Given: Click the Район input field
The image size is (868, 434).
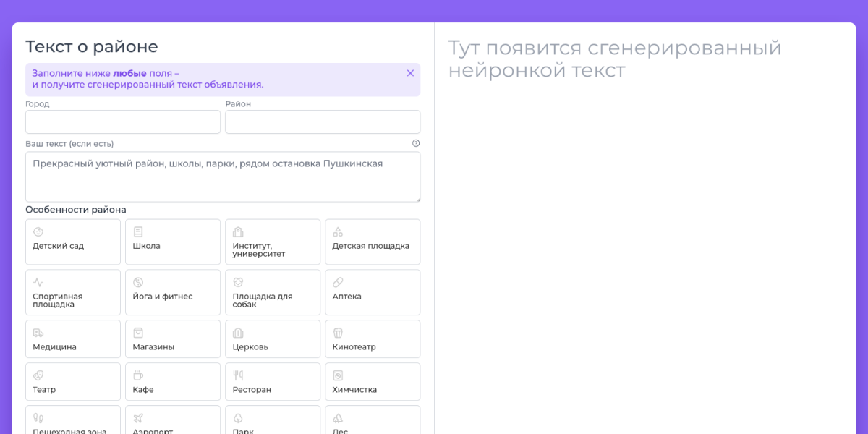Looking at the screenshot, I should click(x=322, y=122).
